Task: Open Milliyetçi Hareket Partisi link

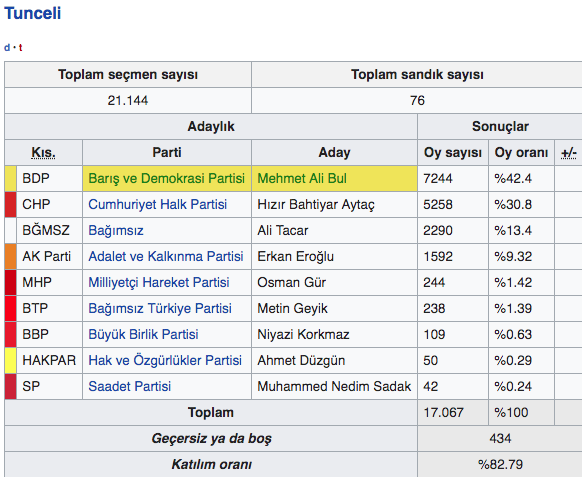Action: (x=159, y=282)
